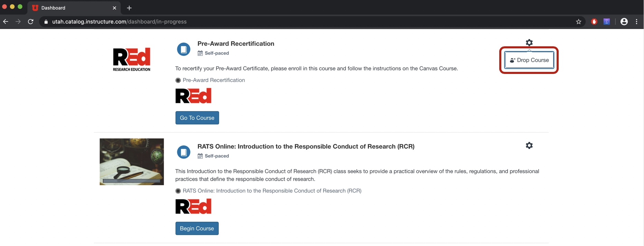Reload the page
Screen dimensions: 644x246
tap(31, 22)
